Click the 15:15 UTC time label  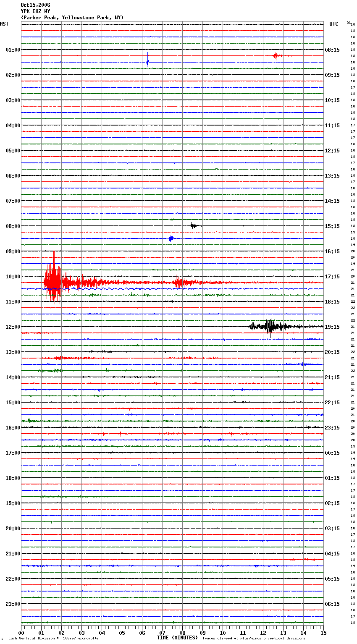pos(332,226)
